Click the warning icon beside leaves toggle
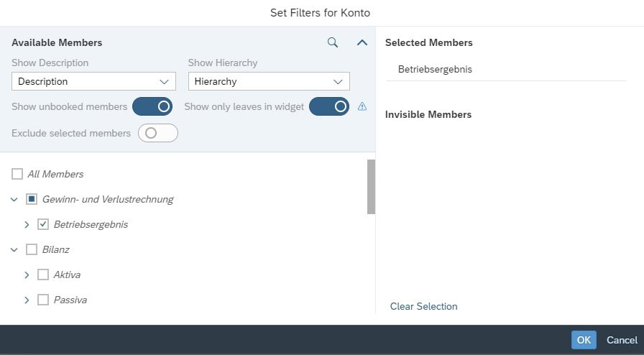This screenshot has width=644, height=355. click(362, 106)
